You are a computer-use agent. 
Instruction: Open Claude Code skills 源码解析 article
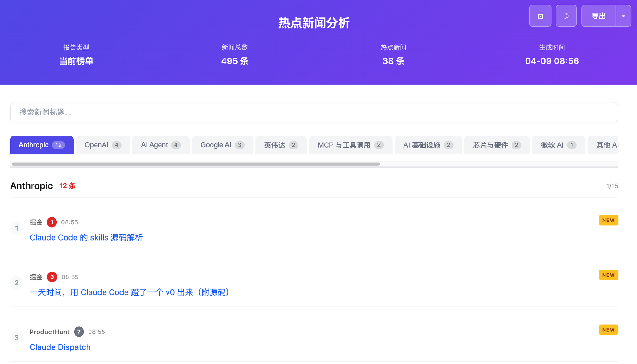86,238
